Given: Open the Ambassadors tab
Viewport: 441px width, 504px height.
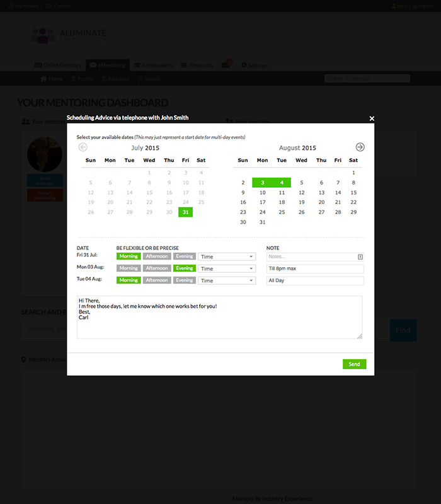Looking at the screenshot, I should pos(153,66).
